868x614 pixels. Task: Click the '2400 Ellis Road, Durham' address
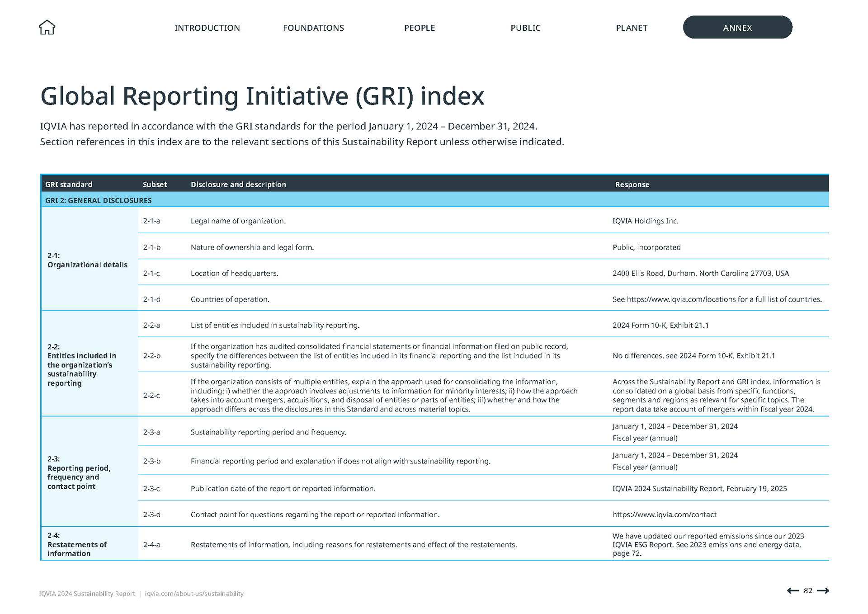tap(701, 273)
